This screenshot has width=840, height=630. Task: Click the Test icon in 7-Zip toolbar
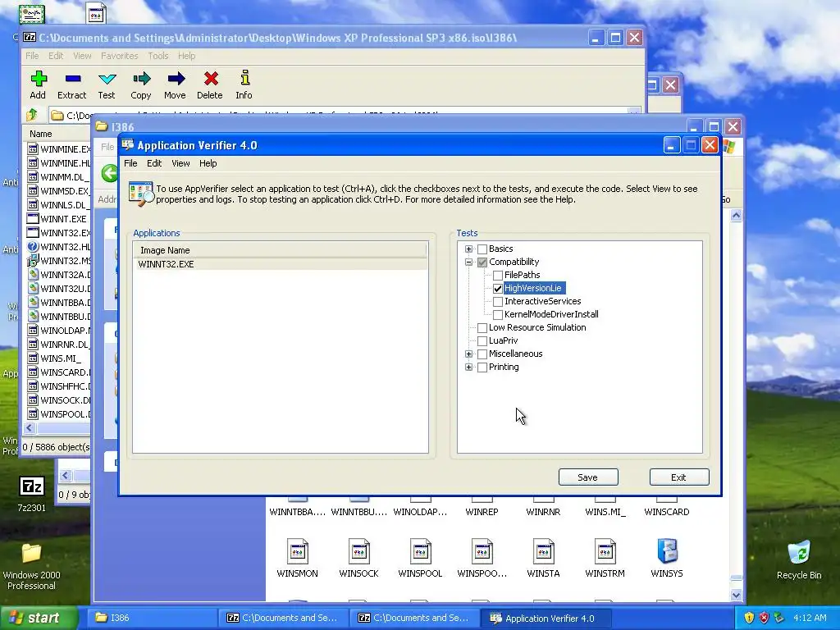(107, 79)
